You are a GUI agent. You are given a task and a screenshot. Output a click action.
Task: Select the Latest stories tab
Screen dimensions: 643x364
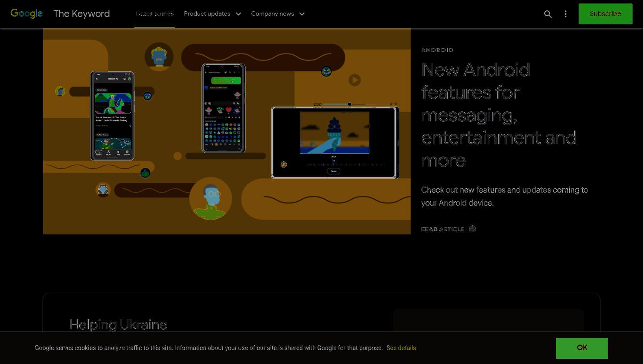(155, 14)
